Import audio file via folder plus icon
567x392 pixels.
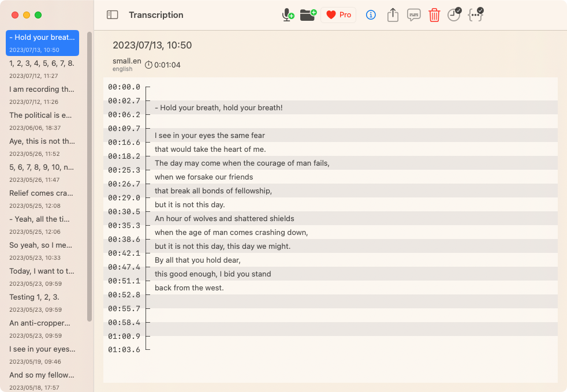pyautogui.click(x=308, y=15)
